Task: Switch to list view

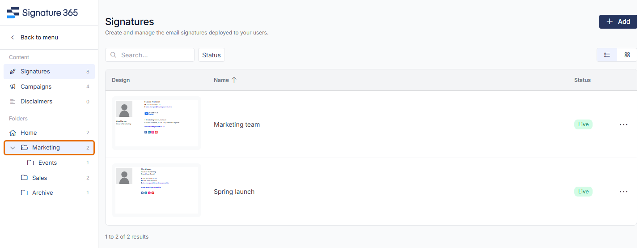Action: (x=607, y=55)
